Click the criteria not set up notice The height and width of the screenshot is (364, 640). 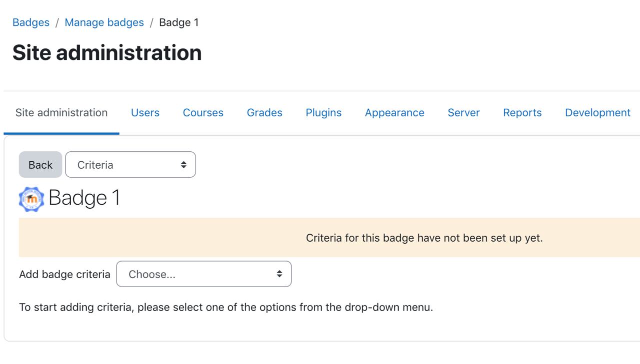(424, 238)
